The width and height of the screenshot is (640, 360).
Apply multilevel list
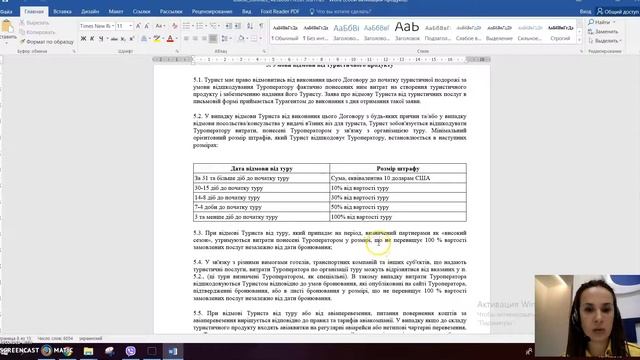click(213, 26)
